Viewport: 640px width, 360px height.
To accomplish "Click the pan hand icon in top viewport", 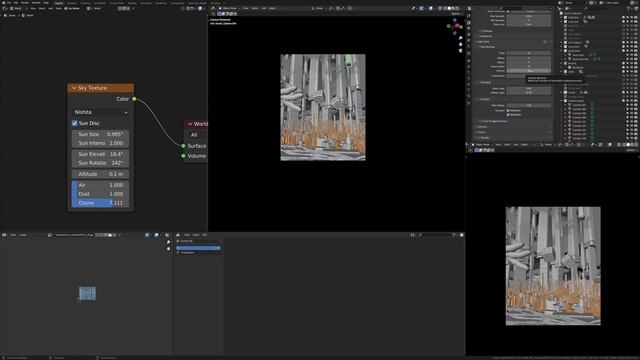I will [x=460, y=44].
